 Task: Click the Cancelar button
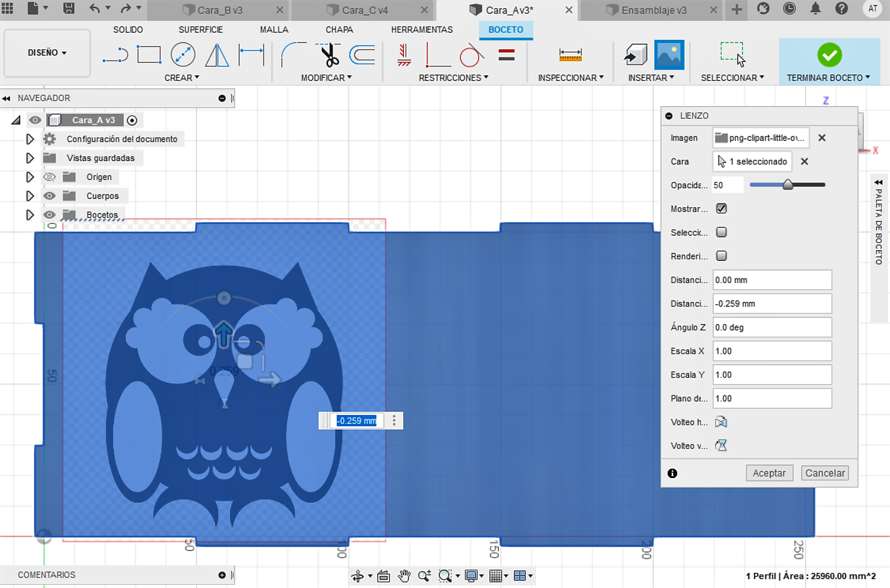pyautogui.click(x=825, y=473)
